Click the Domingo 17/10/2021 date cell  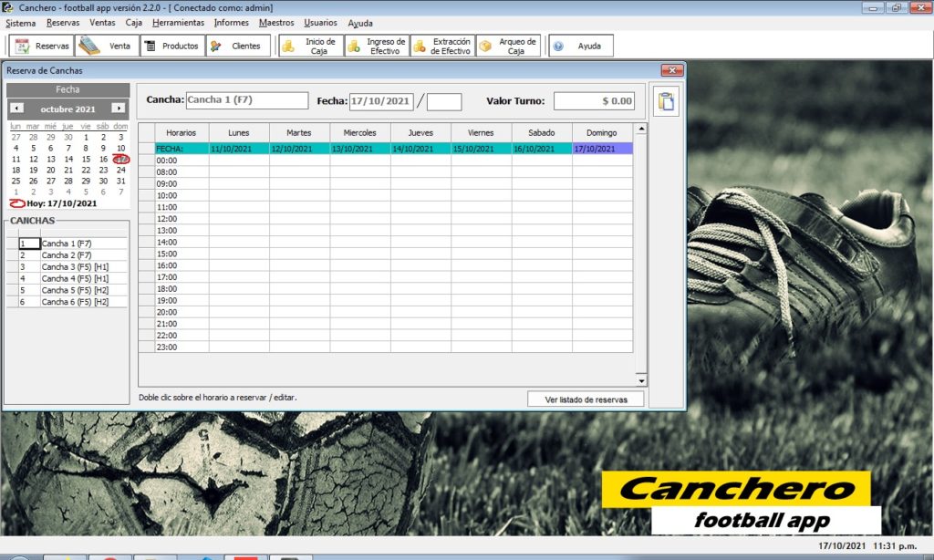tap(602, 149)
